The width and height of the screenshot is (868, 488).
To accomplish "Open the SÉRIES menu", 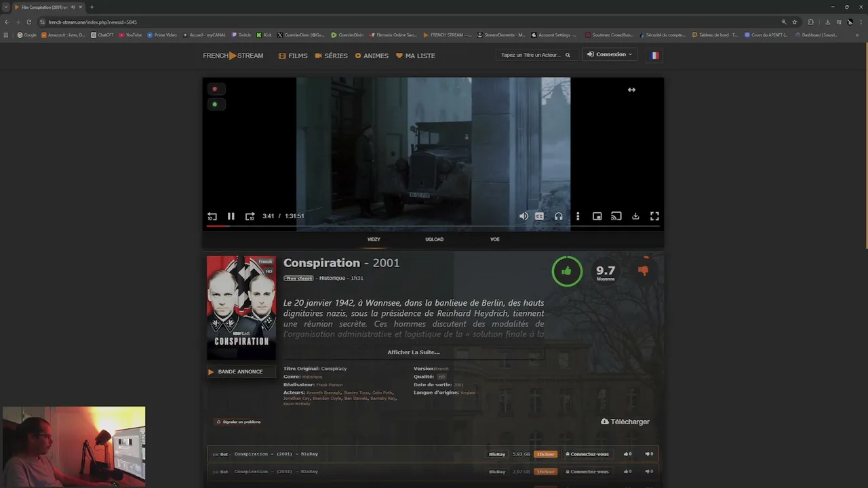I will [x=331, y=56].
